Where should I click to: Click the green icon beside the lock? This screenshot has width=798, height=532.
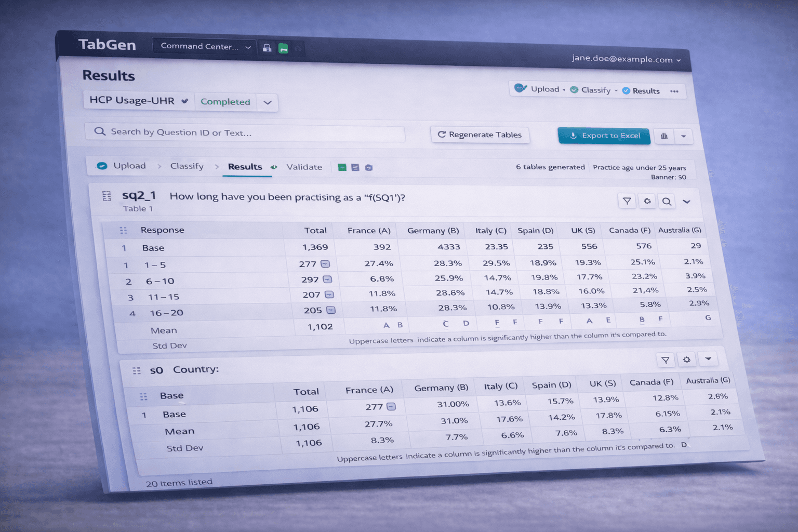[x=283, y=48]
